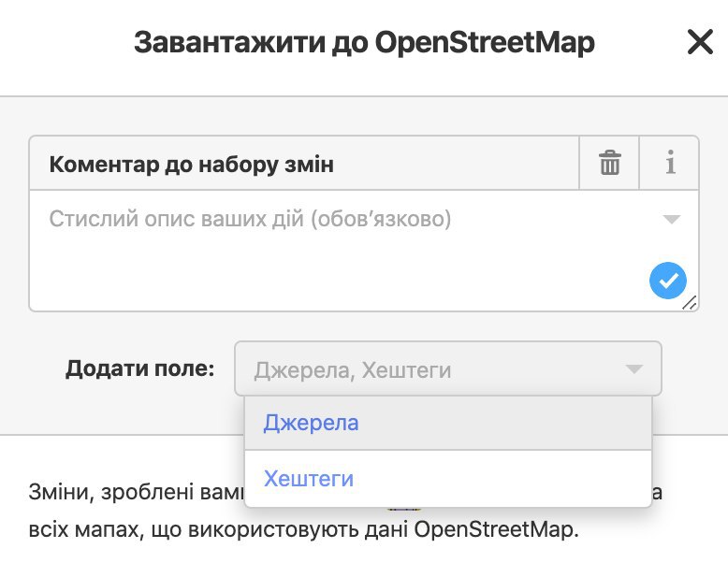
Task: Click the 'Коментар до набору змін' label
Action: [x=191, y=164]
